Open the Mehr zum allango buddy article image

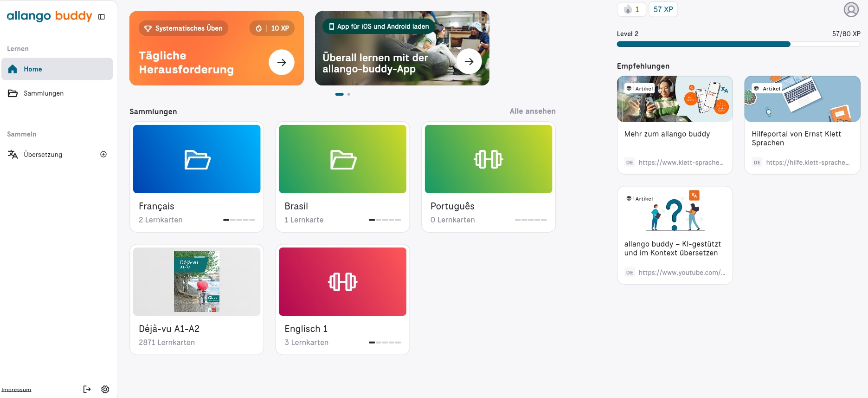[675, 99]
